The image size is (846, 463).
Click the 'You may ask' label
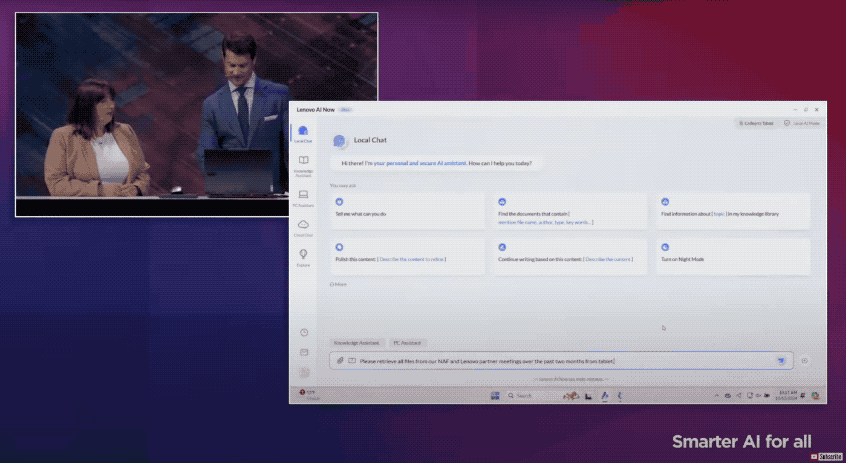tap(343, 186)
